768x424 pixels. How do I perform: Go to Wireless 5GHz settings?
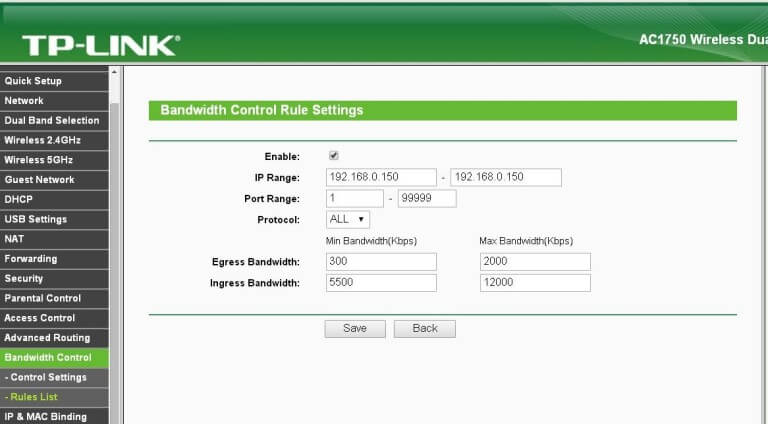tap(54, 160)
